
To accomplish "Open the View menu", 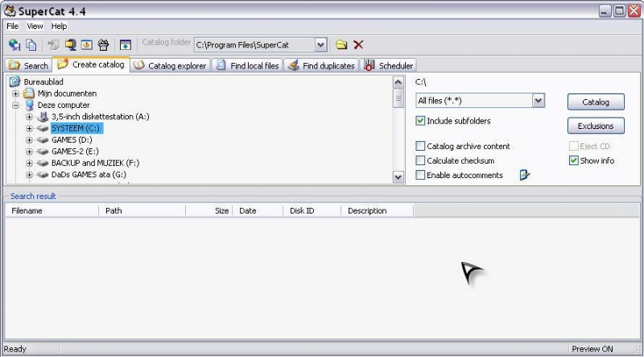I will pos(35,26).
